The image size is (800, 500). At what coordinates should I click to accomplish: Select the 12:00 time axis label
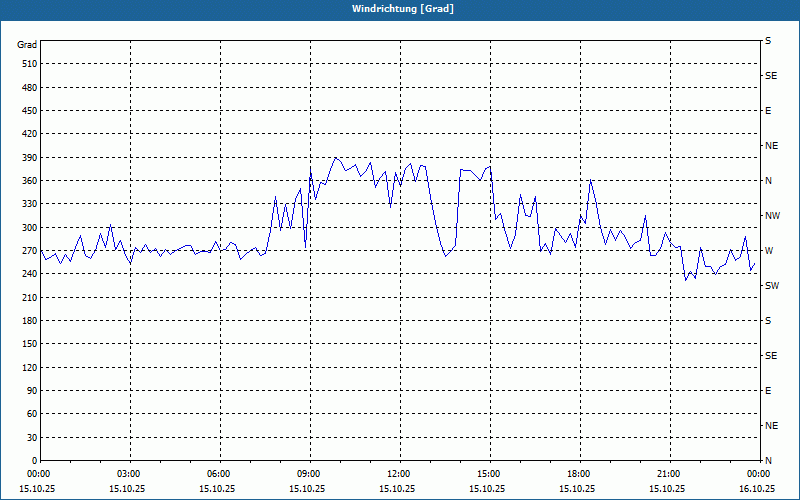[398, 474]
